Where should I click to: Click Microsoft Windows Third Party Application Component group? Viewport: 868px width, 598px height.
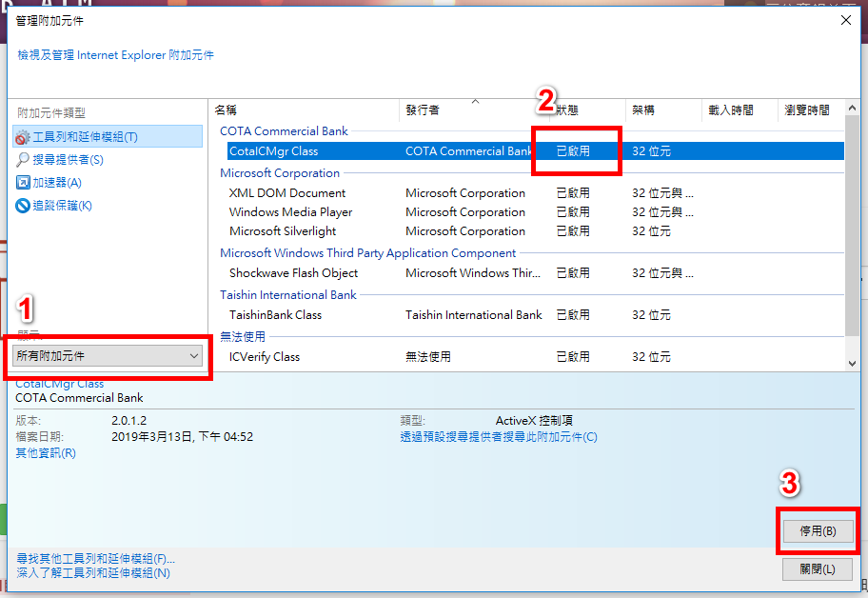(367, 253)
